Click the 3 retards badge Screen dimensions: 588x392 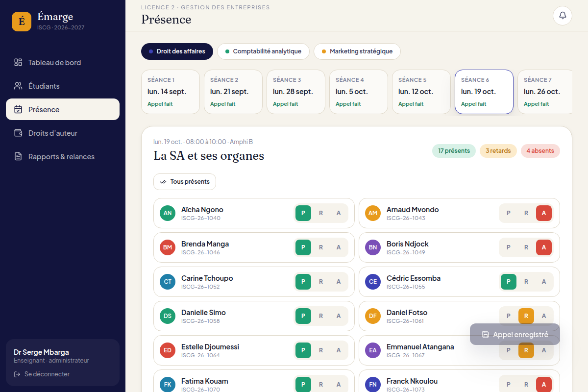[498, 151]
